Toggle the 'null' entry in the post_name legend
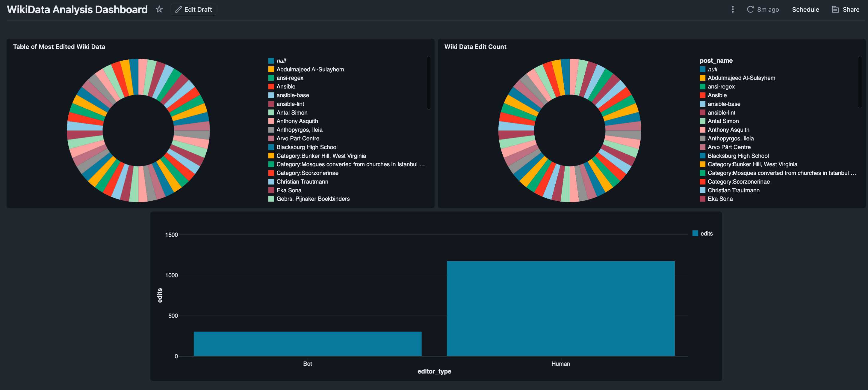The height and width of the screenshot is (390, 868). point(712,69)
